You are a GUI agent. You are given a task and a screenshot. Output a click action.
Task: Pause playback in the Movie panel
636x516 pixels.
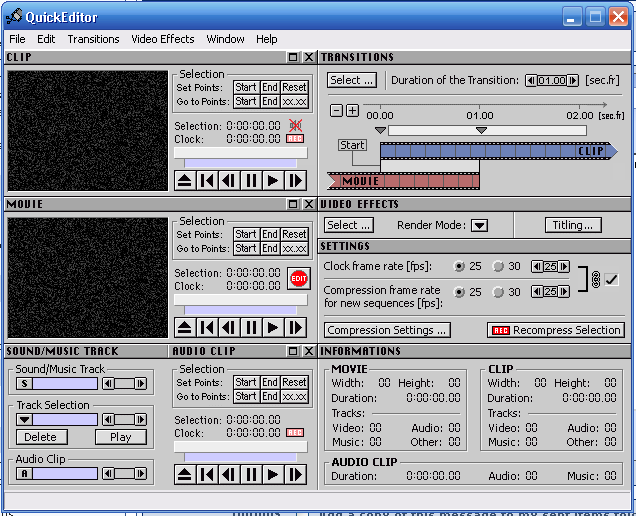[252, 328]
